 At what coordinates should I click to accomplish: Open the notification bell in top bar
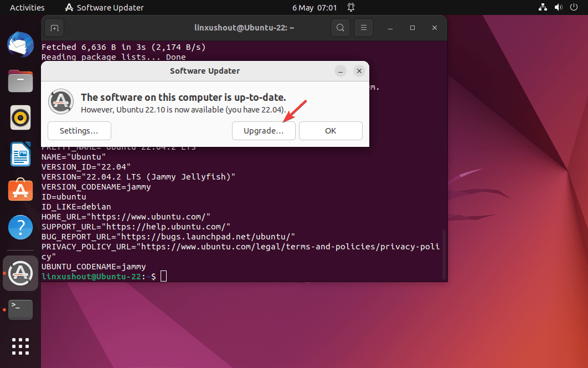350,7
